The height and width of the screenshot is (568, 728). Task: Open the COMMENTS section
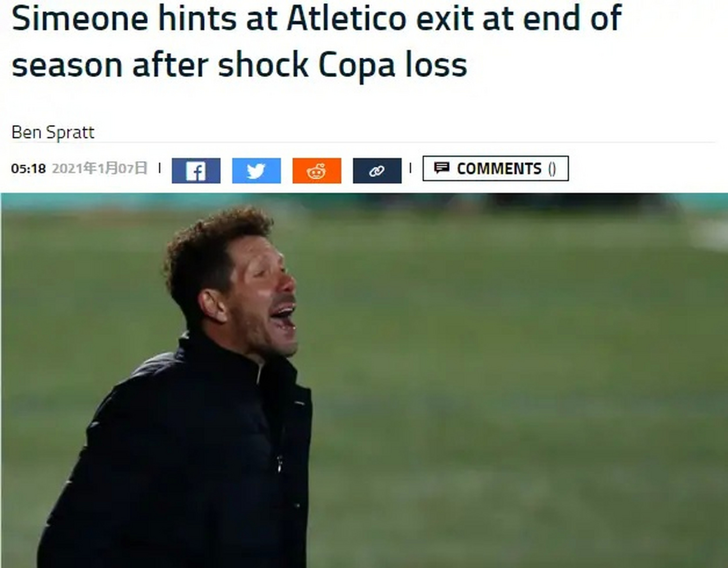pos(496,168)
